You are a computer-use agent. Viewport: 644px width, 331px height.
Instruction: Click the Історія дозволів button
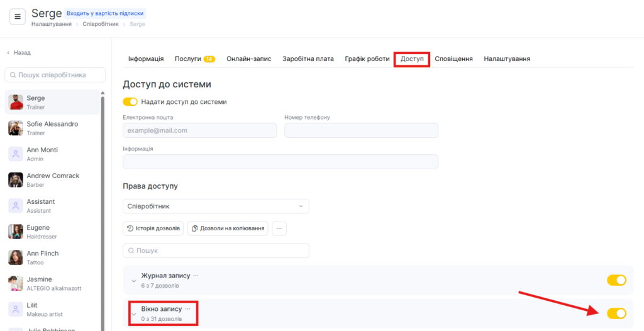(153, 228)
